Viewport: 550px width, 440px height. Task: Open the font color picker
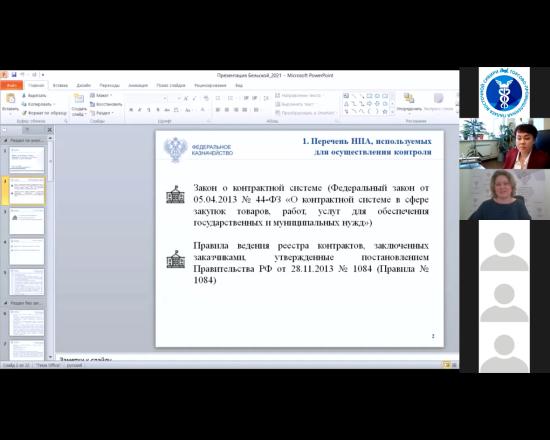click(x=203, y=110)
